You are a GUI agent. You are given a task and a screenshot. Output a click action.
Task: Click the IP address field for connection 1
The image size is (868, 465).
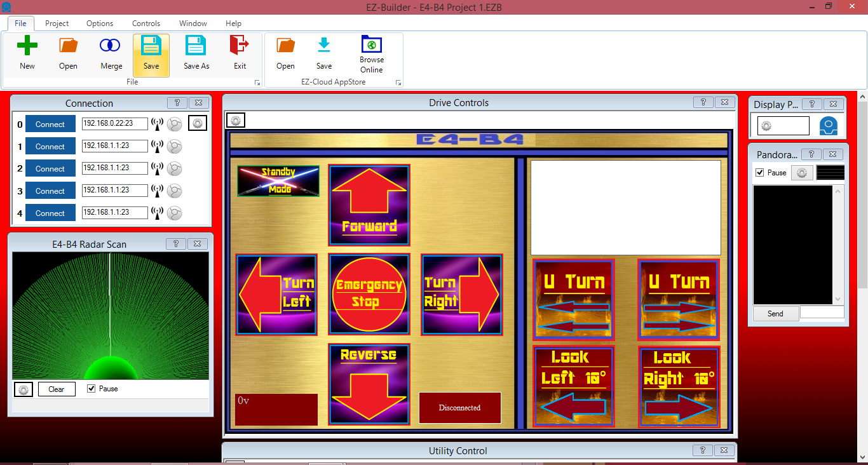point(115,146)
